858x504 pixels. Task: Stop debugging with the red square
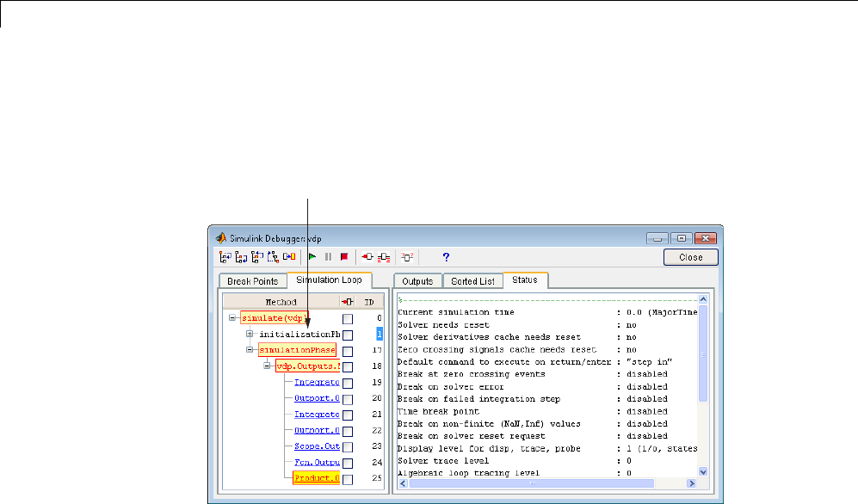click(344, 257)
